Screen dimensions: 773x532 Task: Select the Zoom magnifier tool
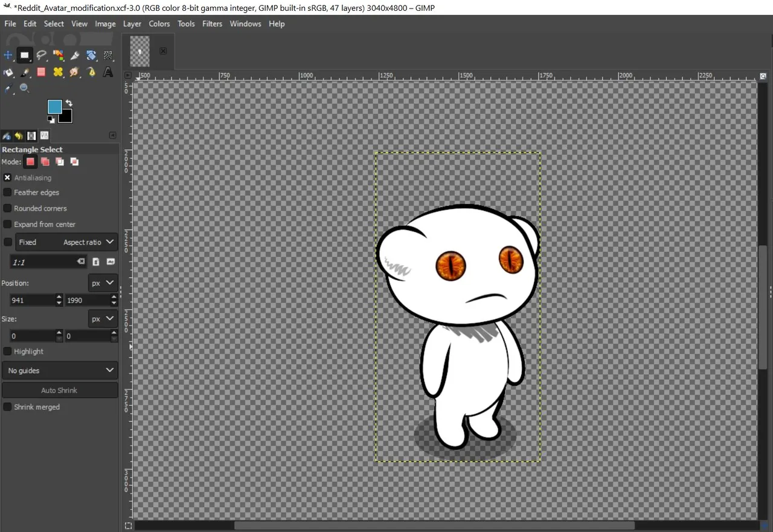click(24, 89)
